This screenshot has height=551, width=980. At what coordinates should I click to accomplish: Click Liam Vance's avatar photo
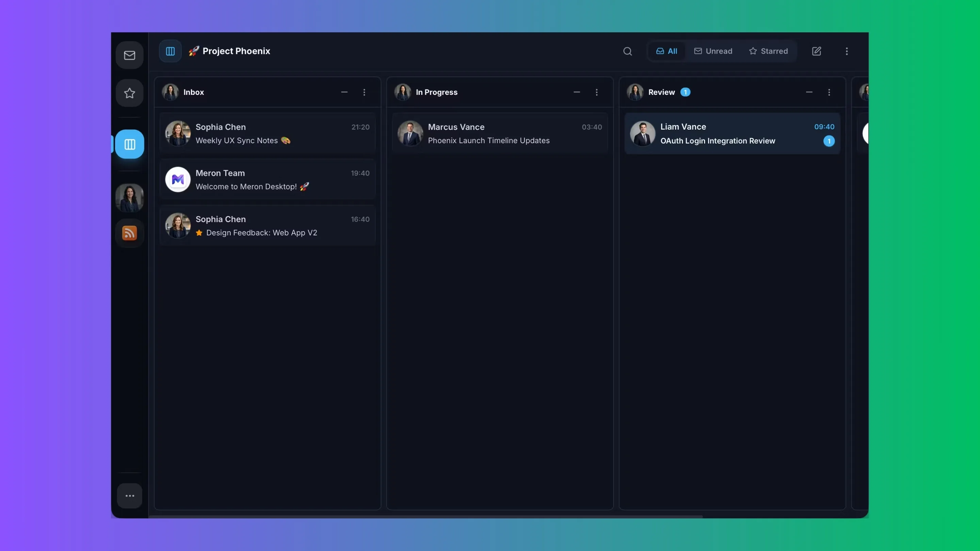coord(642,133)
